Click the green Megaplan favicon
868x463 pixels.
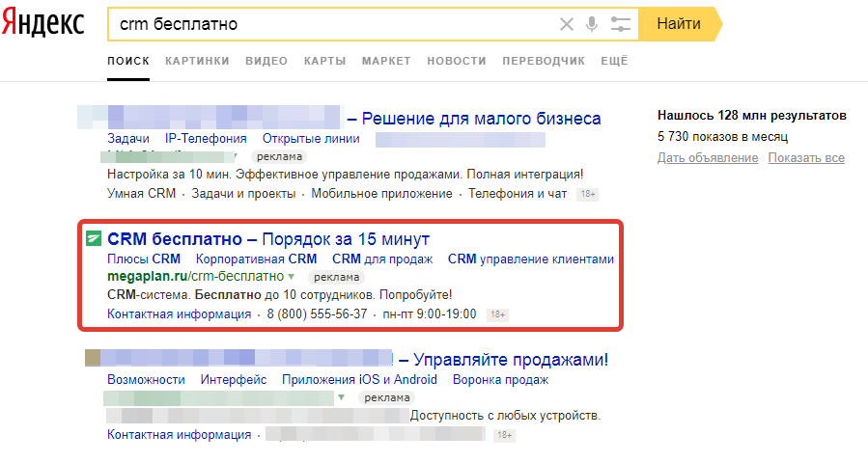[94, 239]
